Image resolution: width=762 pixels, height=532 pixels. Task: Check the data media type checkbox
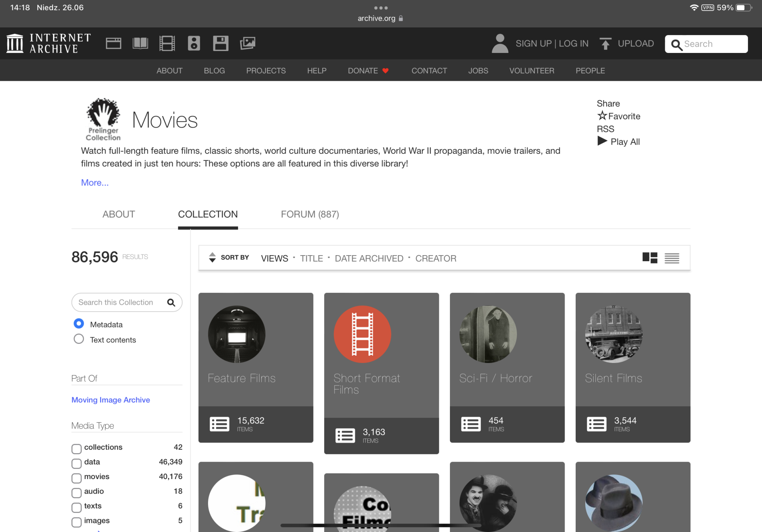point(77,463)
